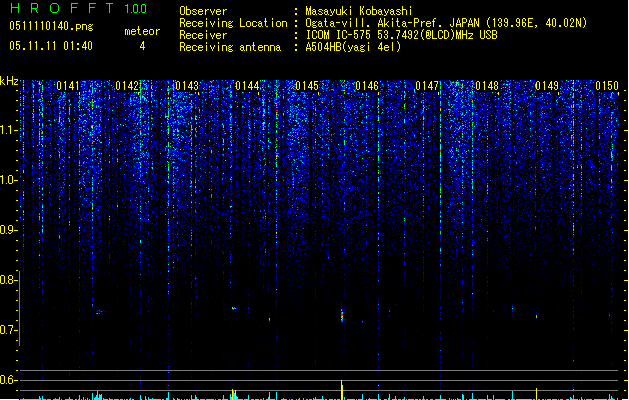Click the 0142 time marker
The width and height of the screenshot is (629, 400).
click(x=127, y=86)
